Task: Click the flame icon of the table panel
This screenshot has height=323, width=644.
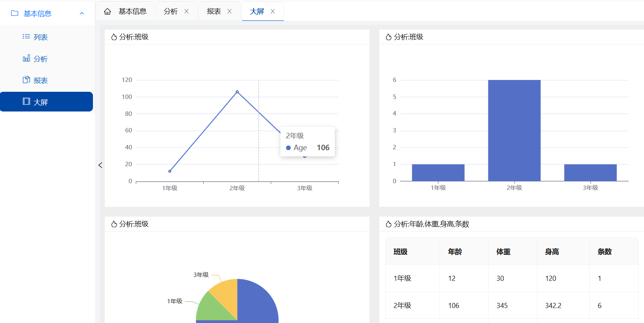Action: (388, 224)
